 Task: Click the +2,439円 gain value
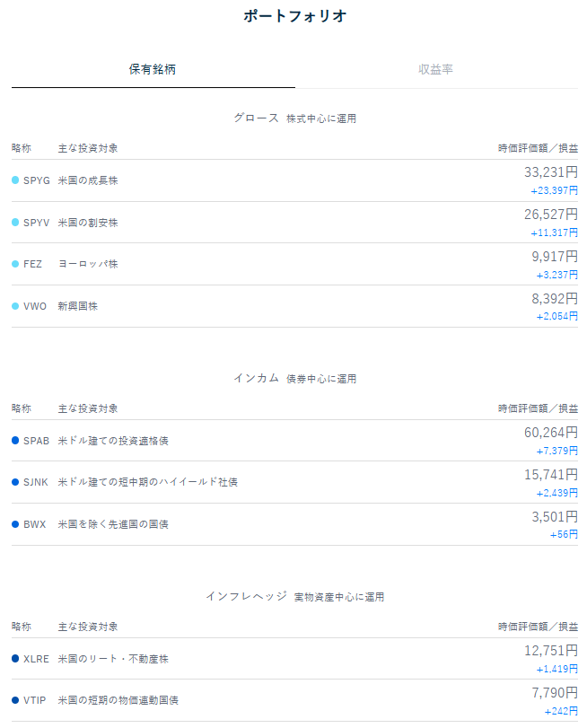coord(557,494)
